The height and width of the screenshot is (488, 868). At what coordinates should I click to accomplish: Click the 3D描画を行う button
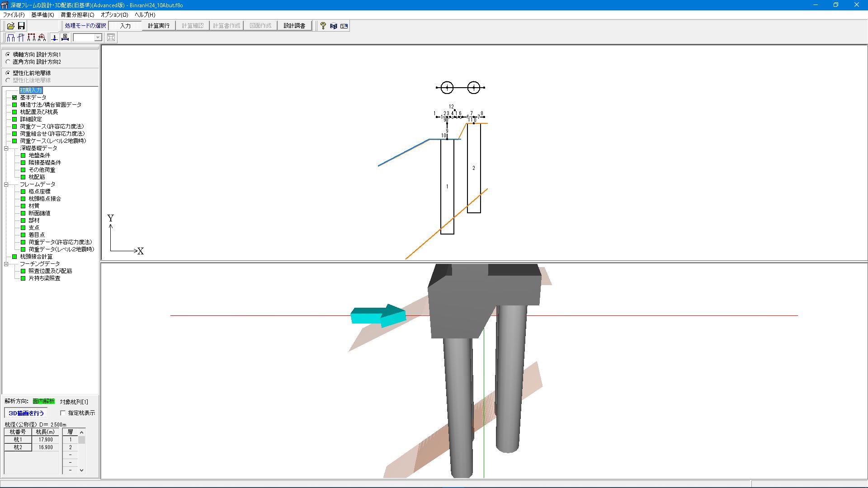pos(26,413)
